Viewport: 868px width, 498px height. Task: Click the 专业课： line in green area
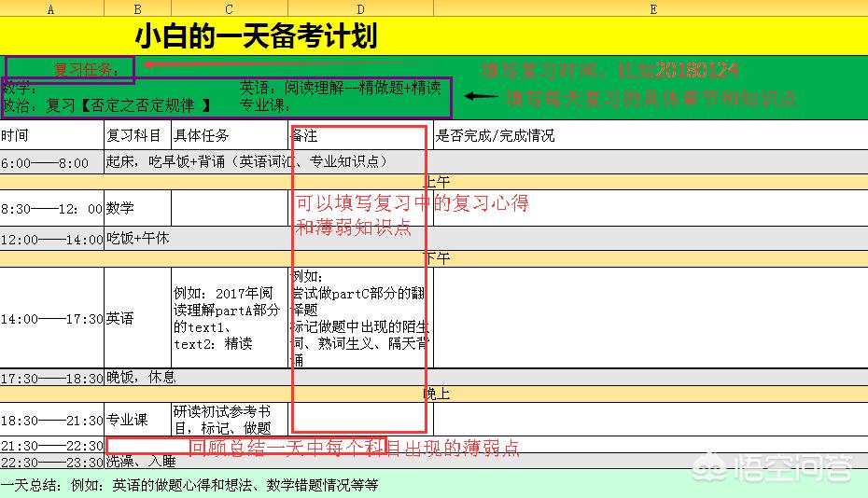(265, 105)
